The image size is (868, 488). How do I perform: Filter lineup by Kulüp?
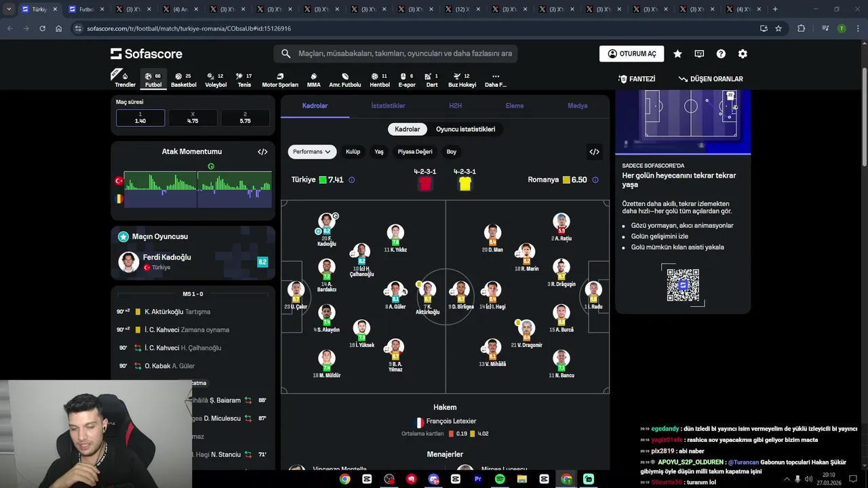click(x=353, y=152)
